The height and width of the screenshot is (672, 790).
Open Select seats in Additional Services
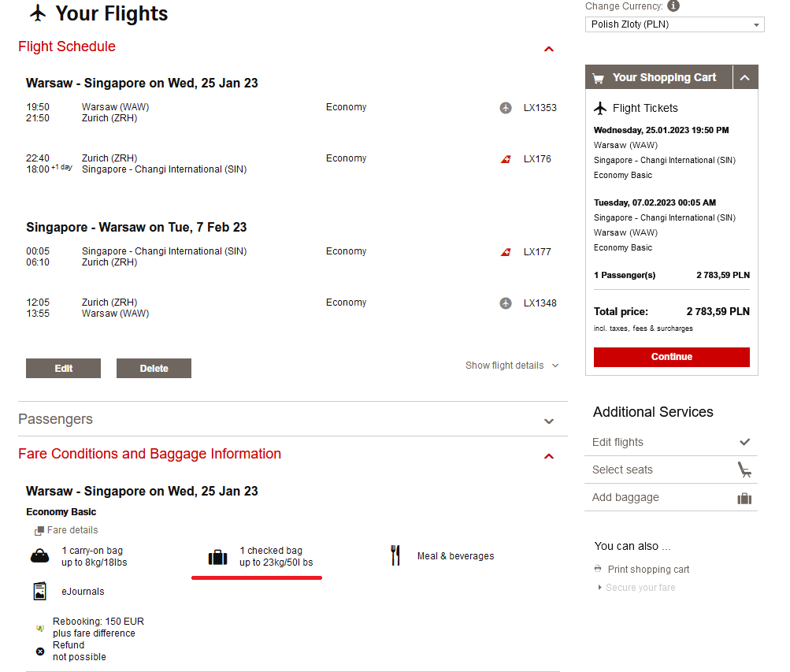[x=671, y=470]
